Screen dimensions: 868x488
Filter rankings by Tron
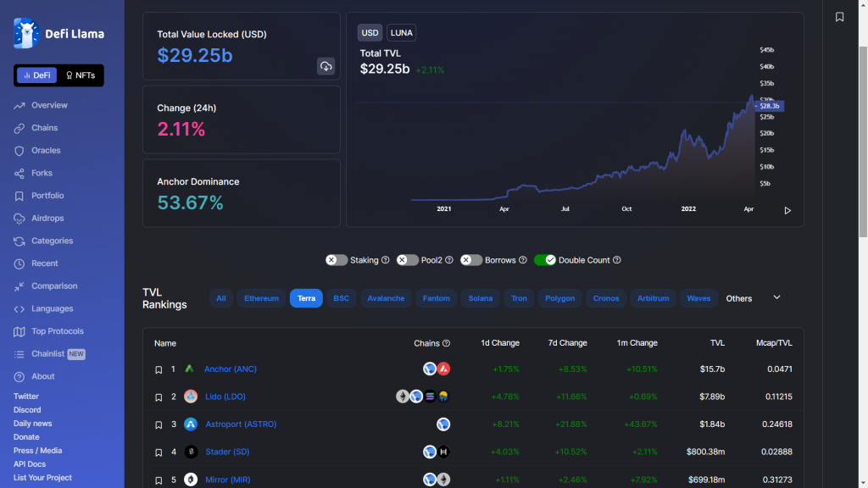(519, 298)
